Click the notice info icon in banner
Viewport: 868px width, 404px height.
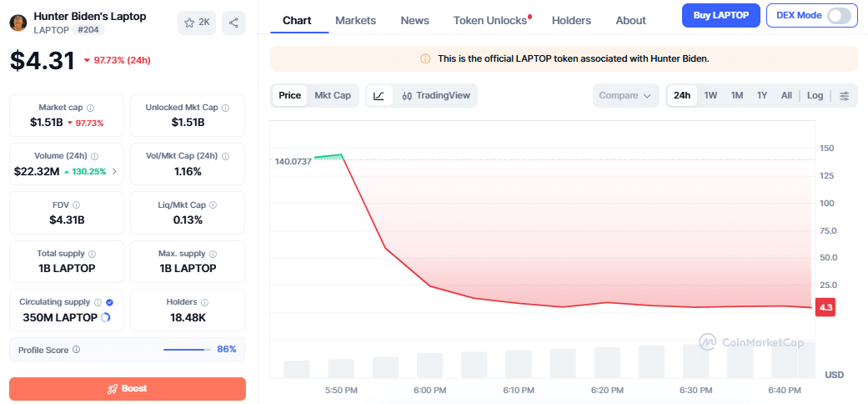[425, 58]
